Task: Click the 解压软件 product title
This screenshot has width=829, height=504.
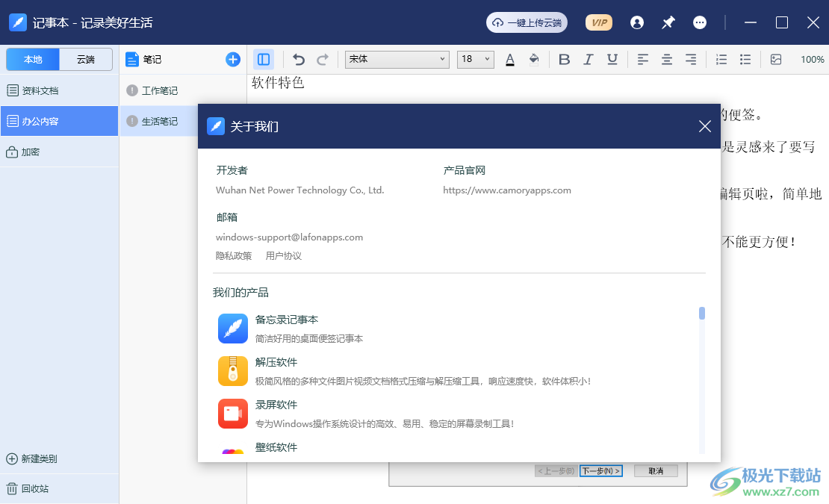Action: point(276,362)
